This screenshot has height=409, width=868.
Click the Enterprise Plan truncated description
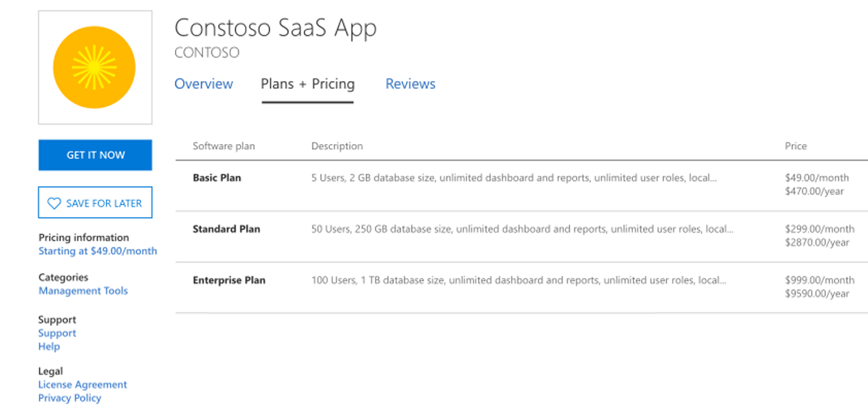coord(519,280)
